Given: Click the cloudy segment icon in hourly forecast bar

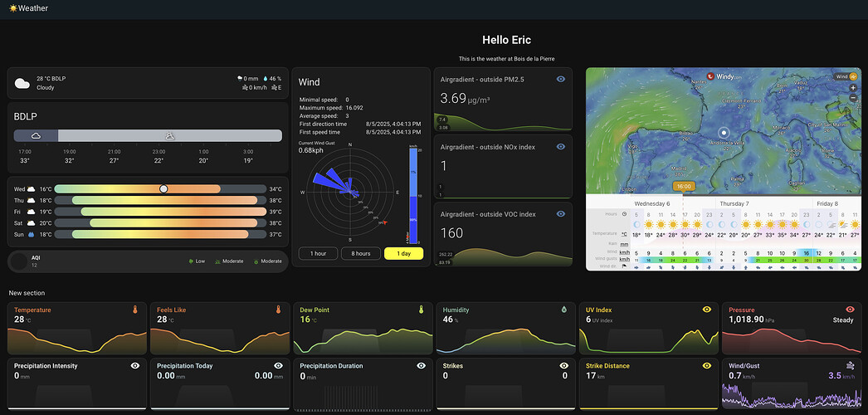Looking at the screenshot, I should pyautogui.click(x=36, y=135).
